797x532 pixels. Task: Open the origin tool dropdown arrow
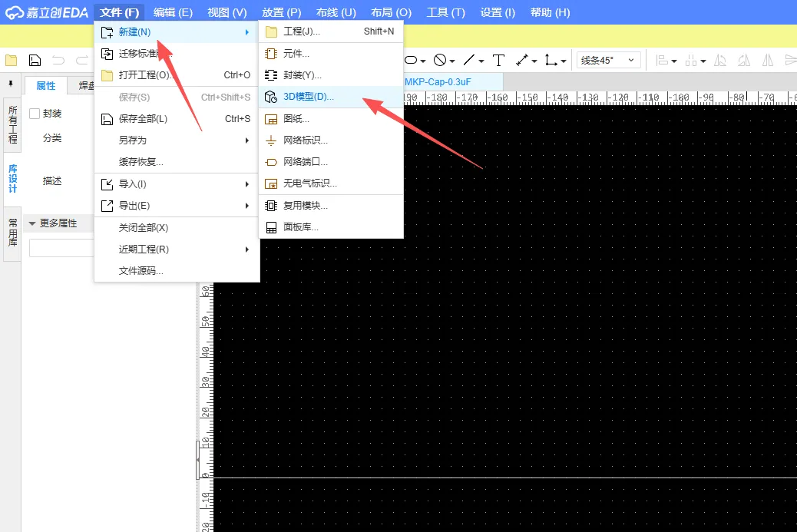coord(563,61)
